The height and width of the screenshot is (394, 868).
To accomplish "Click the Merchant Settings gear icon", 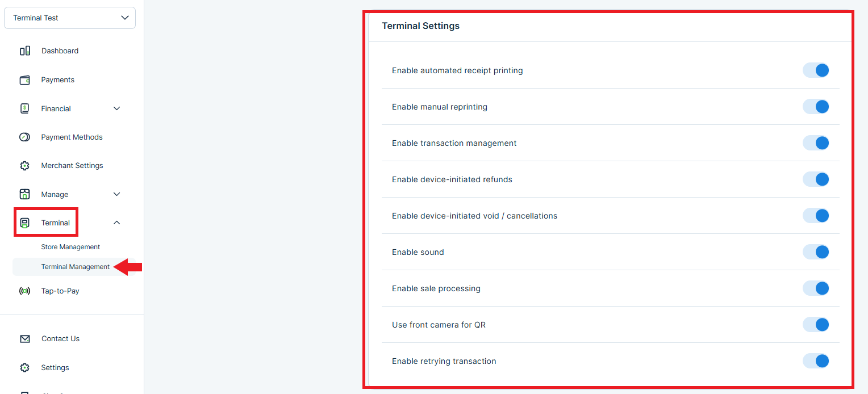I will tap(25, 166).
